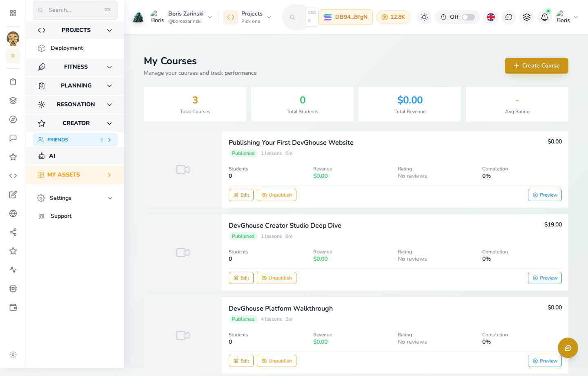This screenshot has height=376, width=588.
Task: Expand the PLANNING section
Action: coord(75,86)
